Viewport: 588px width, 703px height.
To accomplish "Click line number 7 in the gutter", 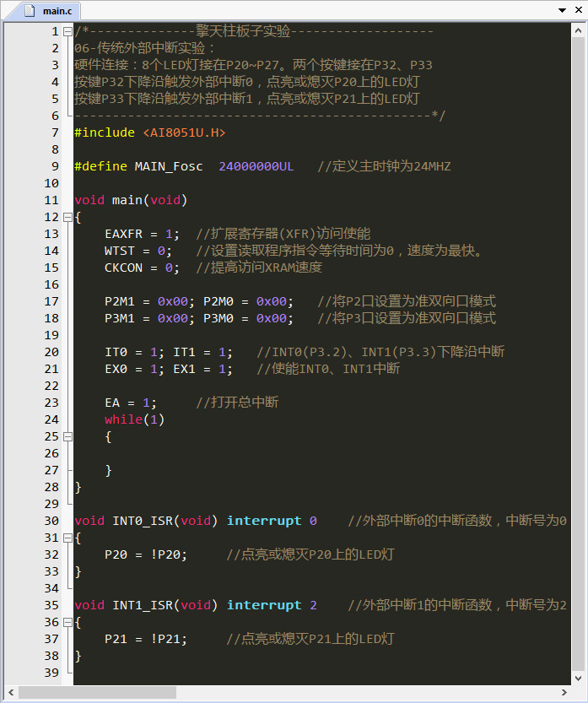I will [55, 132].
